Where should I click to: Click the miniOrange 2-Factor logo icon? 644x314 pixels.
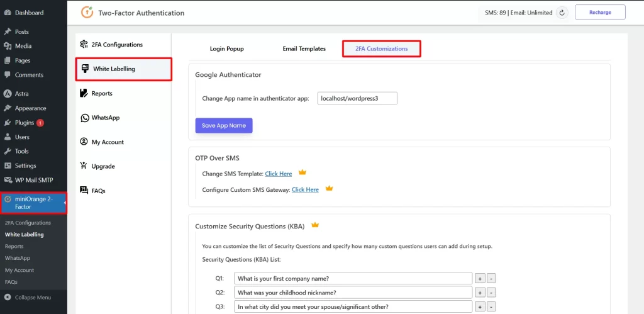(x=8, y=199)
